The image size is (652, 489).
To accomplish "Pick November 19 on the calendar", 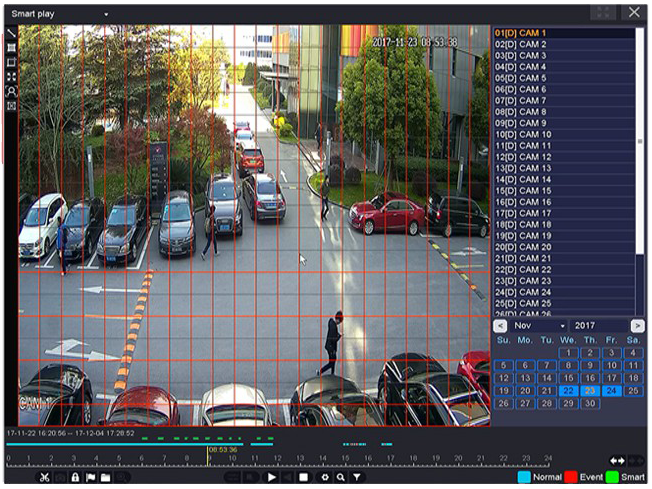I will coord(504,391).
